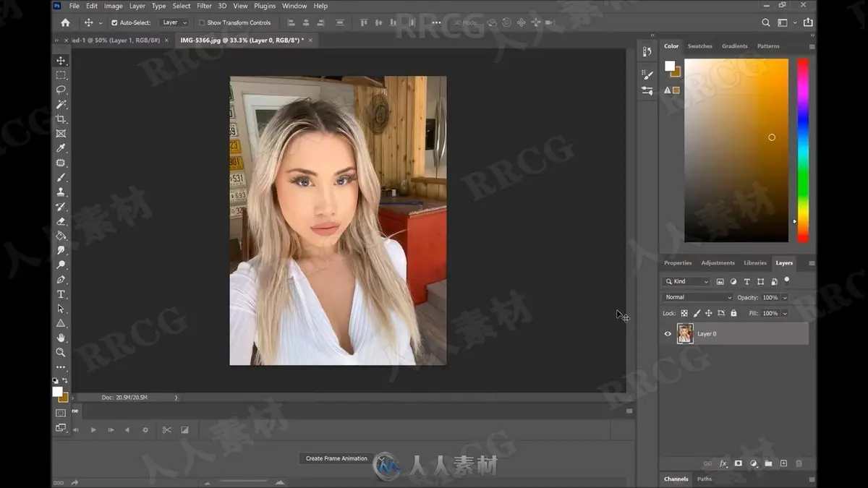
Task: Select the Move tool in the toolbox
Action: point(61,61)
